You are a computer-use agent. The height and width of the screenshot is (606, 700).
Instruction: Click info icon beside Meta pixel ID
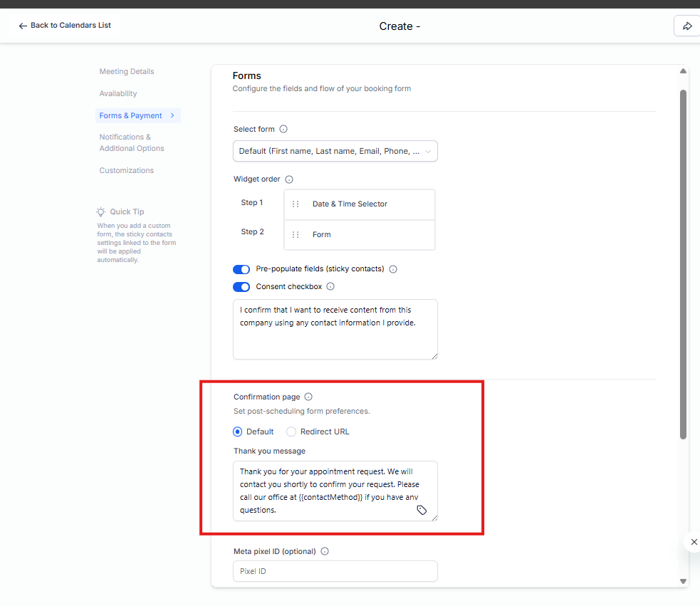pyautogui.click(x=325, y=551)
